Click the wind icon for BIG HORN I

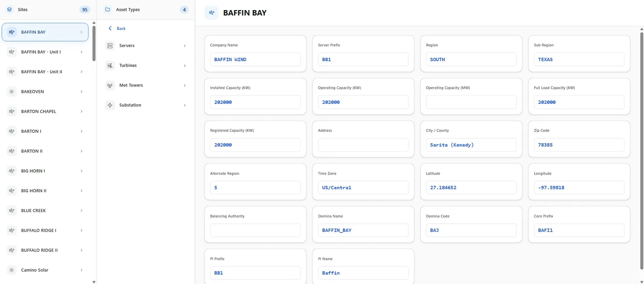pos(12,171)
